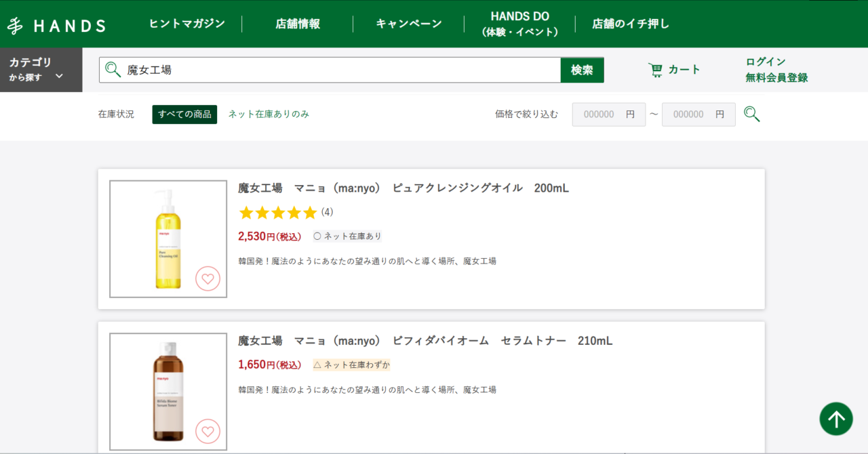Click the brown serum toner product thumbnail
This screenshot has height=454, width=868.
(x=168, y=392)
